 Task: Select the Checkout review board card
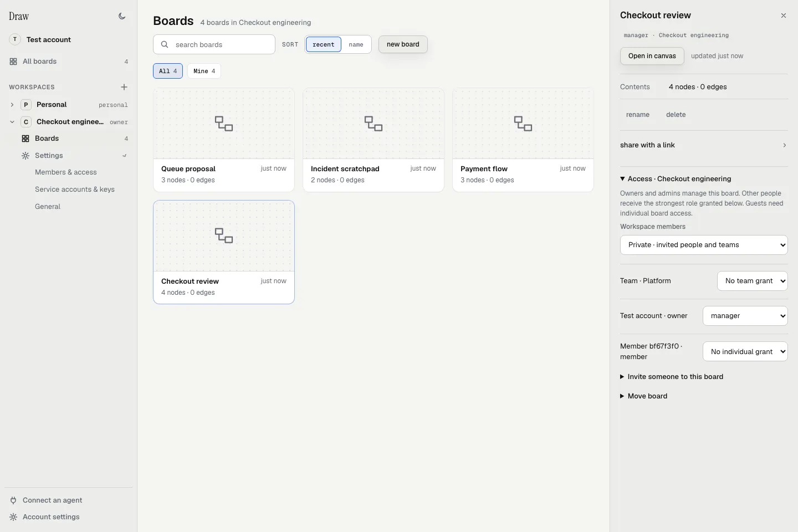tap(224, 252)
